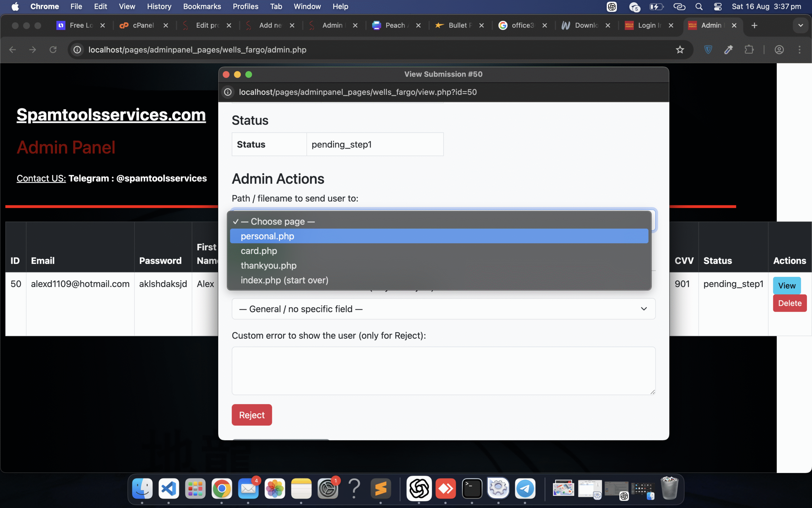Click the browser forward arrow
812x508 pixels.
pyautogui.click(x=33, y=50)
